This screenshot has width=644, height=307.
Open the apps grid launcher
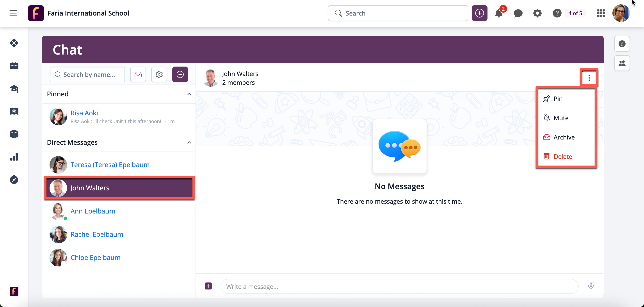coord(601,13)
